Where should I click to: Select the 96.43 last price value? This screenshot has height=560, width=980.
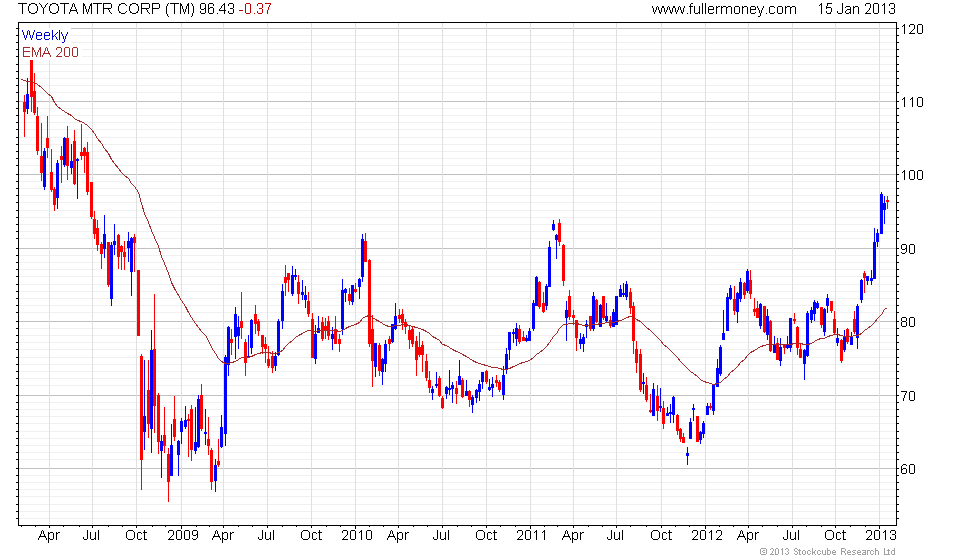(x=218, y=9)
